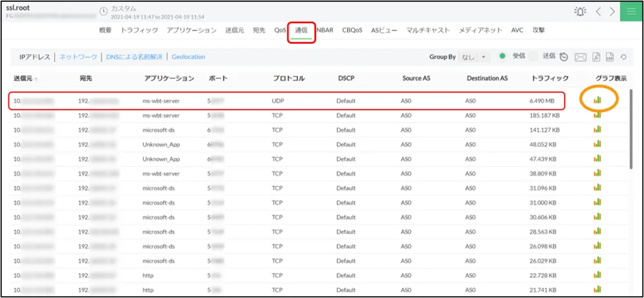644x298 pixels.
Task: Open the QoS tab
Action: tap(280, 30)
